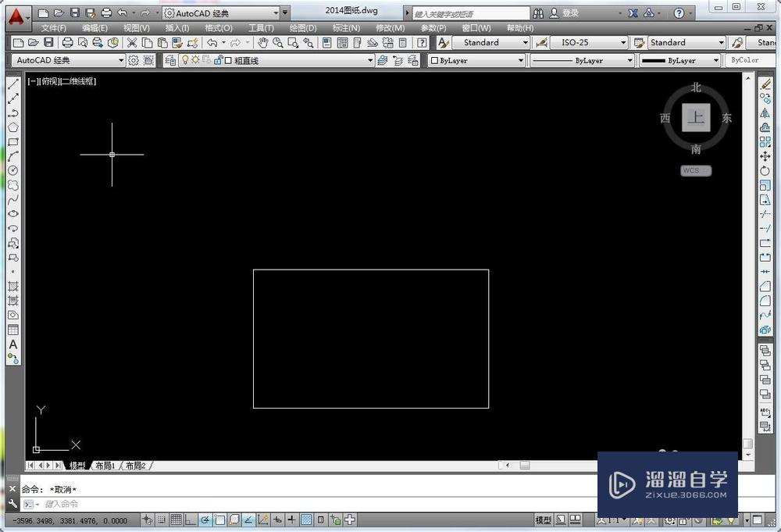
Task: Click the WCS button under the ViewCube
Action: (x=696, y=170)
